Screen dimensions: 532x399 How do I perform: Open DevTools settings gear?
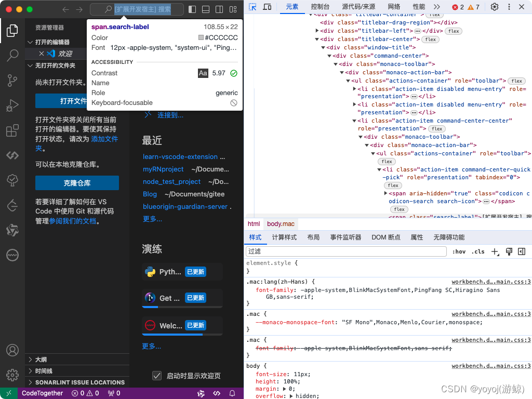(495, 7)
